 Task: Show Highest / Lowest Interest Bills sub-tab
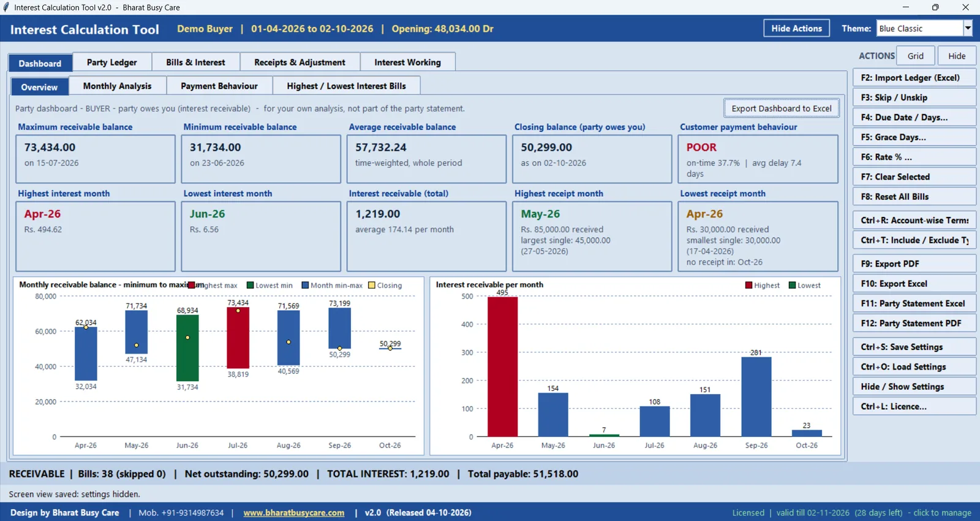click(x=346, y=86)
